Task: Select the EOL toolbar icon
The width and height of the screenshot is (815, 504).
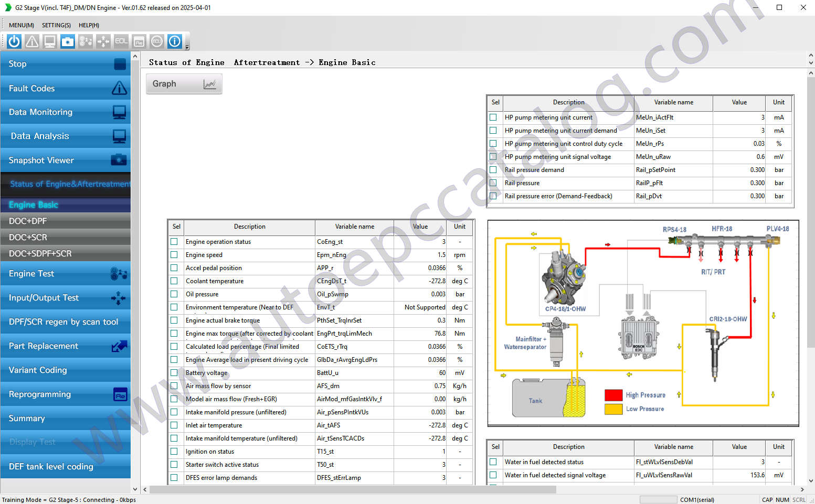Action: [121, 41]
